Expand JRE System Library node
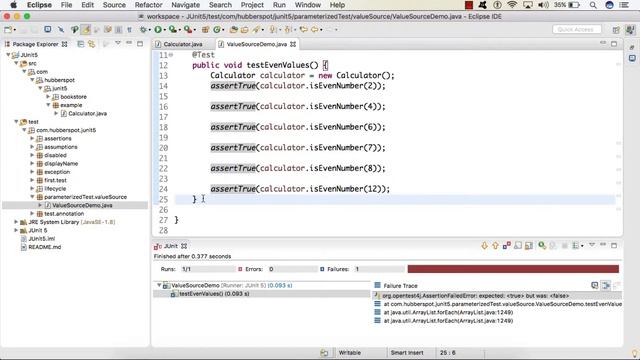The image size is (640, 360). tap(16, 222)
